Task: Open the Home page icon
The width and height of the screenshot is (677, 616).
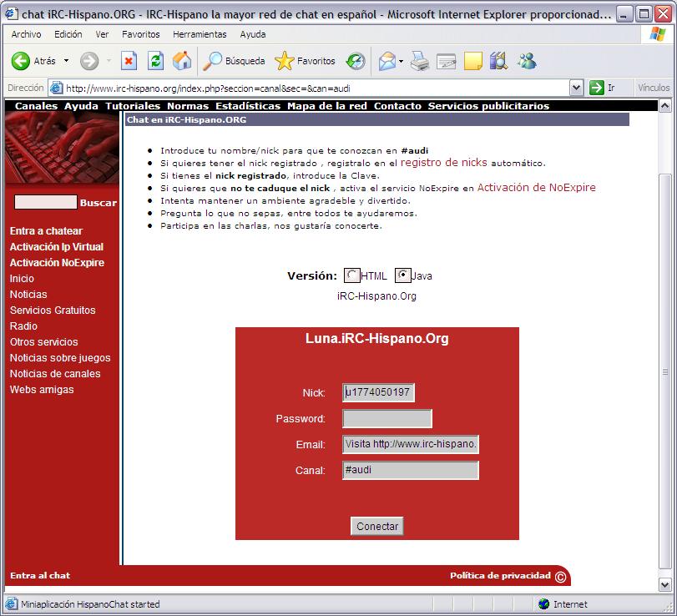Action: 182,61
